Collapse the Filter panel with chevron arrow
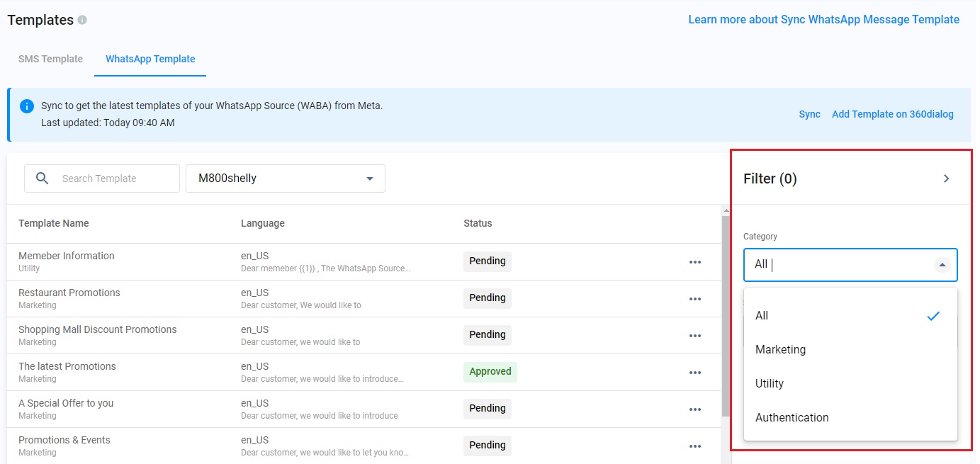 tap(946, 179)
